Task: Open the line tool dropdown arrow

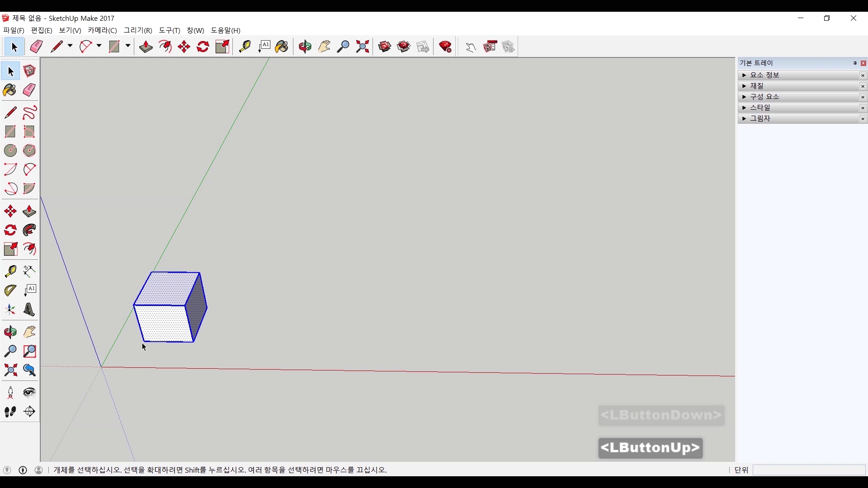Action: click(70, 46)
